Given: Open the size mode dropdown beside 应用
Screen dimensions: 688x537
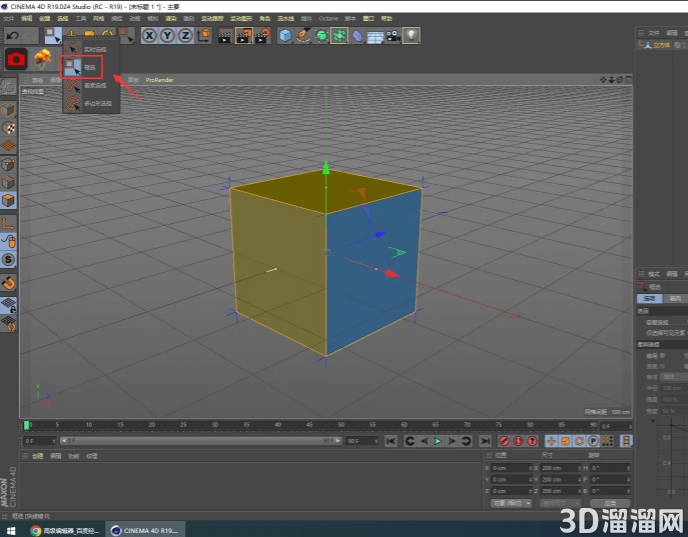Looking at the screenshot, I should click(560, 503).
